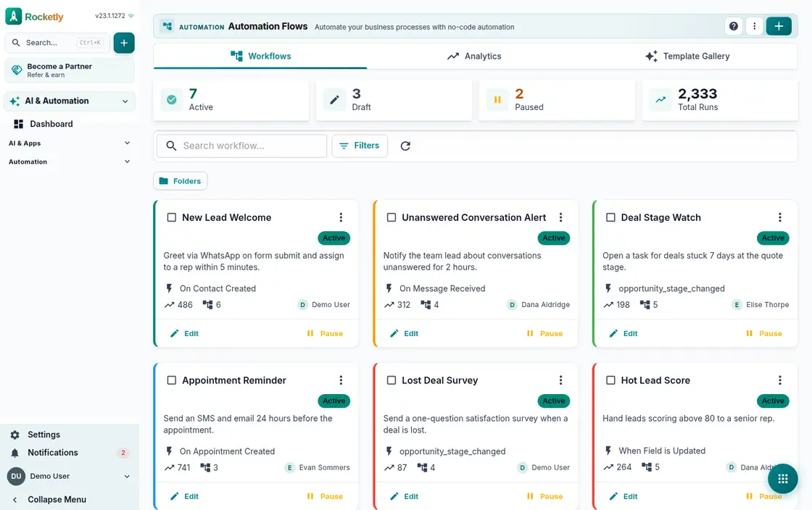Select the New Lead Welcome checkbox
The image size is (812, 510).
[x=171, y=217]
